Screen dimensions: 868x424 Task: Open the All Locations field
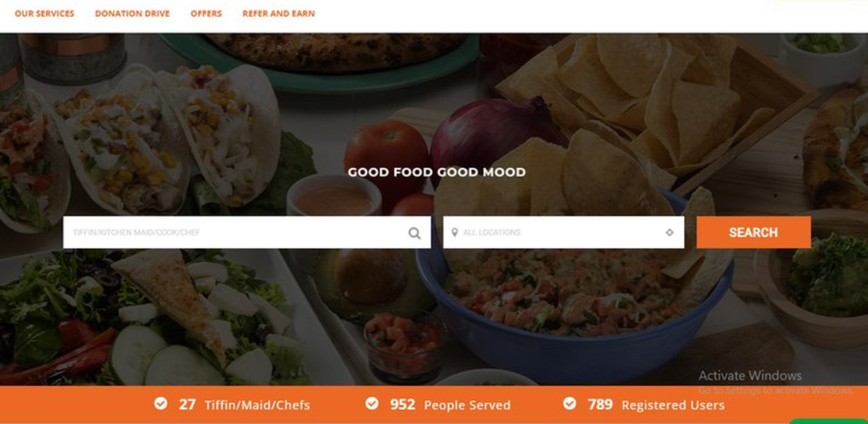pyautogui.click(x=564, y=232)
